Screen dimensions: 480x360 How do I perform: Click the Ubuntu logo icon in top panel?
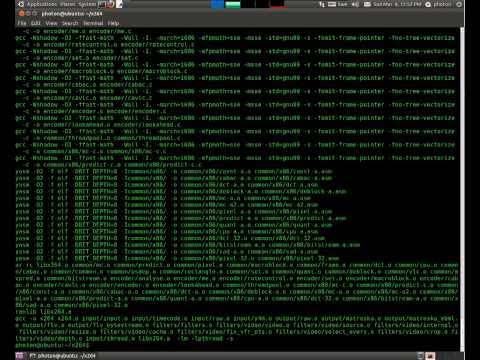click(x=21, y=4)
